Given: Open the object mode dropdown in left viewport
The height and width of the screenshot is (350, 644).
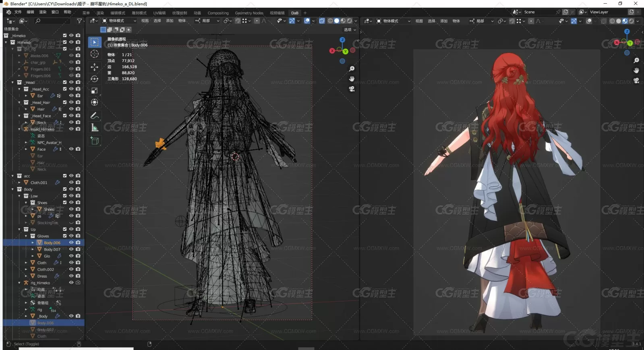Looking at the screenshot, I should (119, 21).
